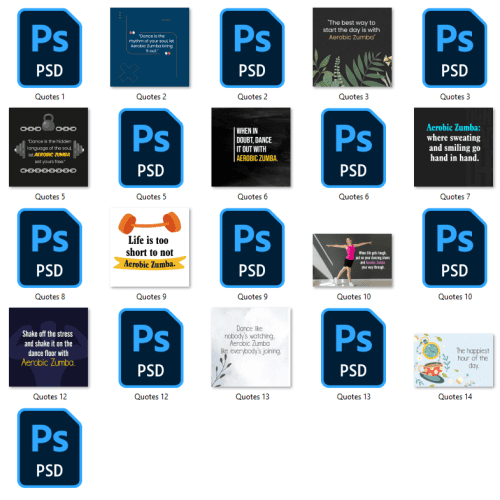Screen dimensions: 500x500
Task: Select the blue Quotes 2 image thumbnail
Action: tap(150, 47)
